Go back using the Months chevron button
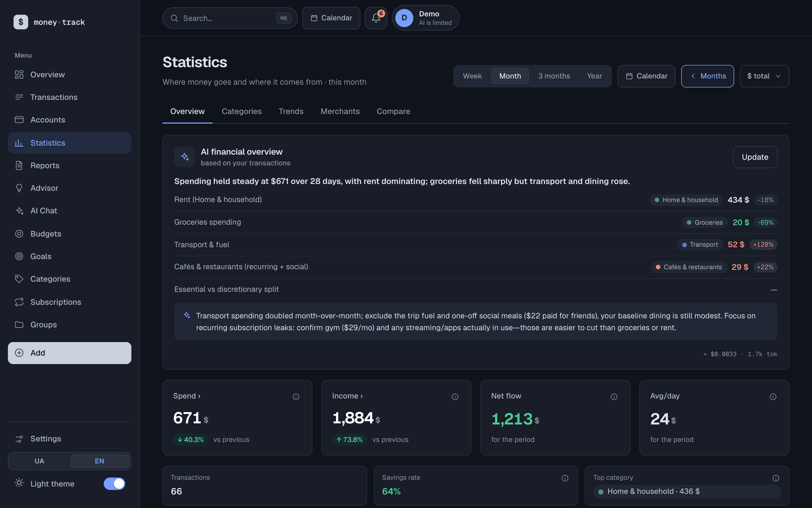This screenshot has width=812, height=508. tap(707, 76)
